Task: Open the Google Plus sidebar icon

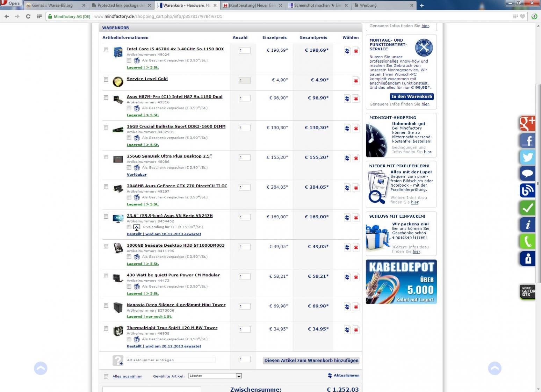Action: [x=527, y=123]
